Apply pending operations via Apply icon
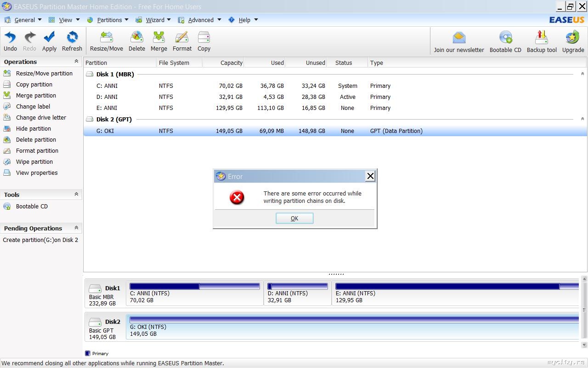 pos(49,41)
